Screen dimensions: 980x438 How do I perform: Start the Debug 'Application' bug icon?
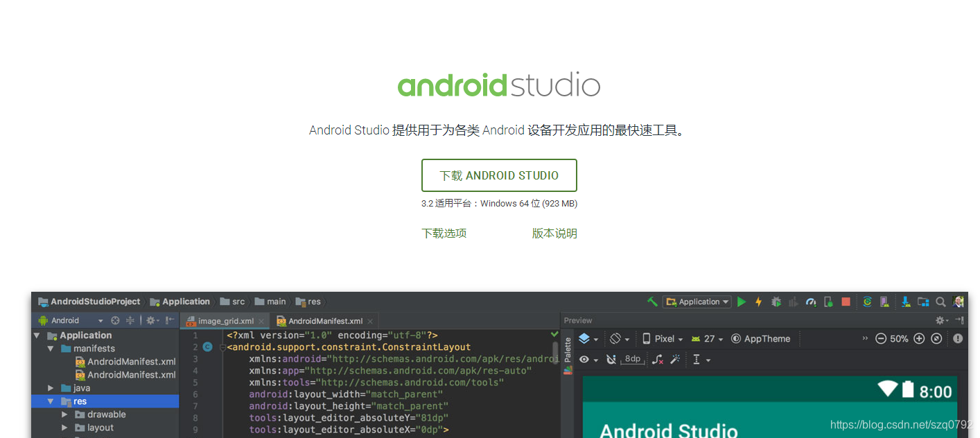776,301
